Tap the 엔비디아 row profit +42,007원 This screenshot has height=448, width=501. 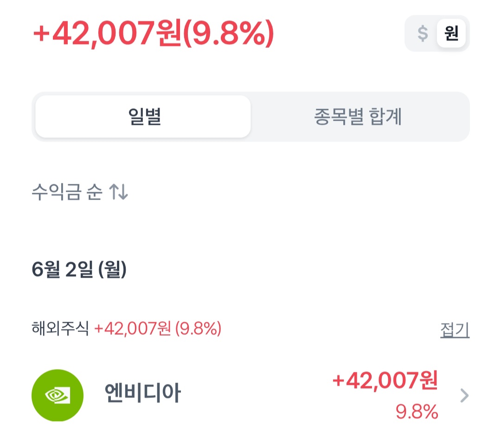(385, 381)
